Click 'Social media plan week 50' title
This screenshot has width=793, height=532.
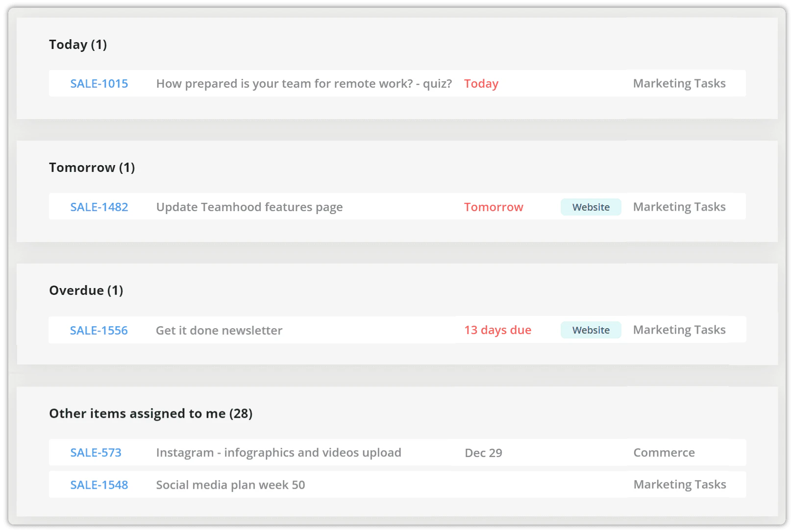tap(230, 485)
